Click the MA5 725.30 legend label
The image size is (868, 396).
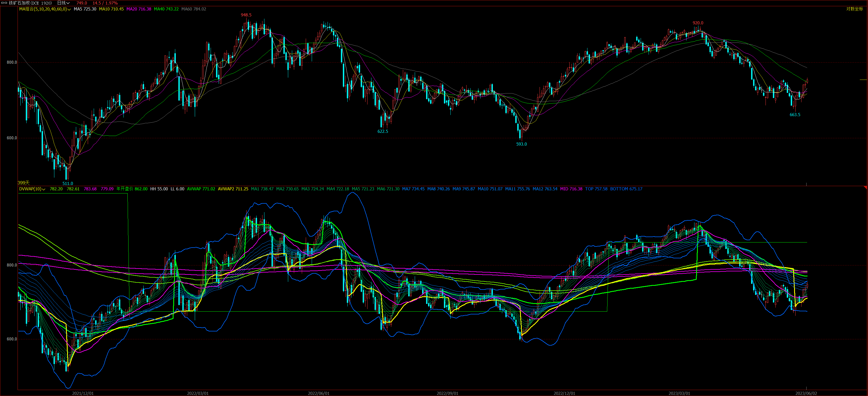85,9
